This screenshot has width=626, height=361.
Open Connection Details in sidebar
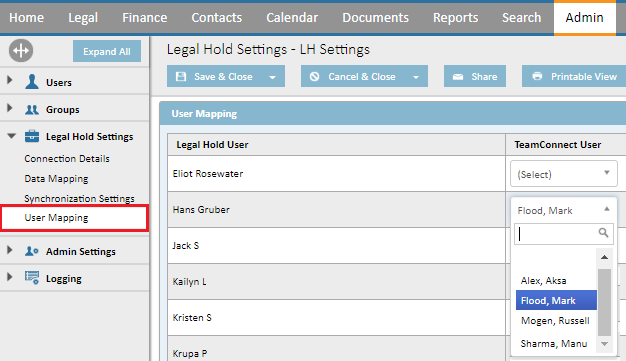(67, 159)
